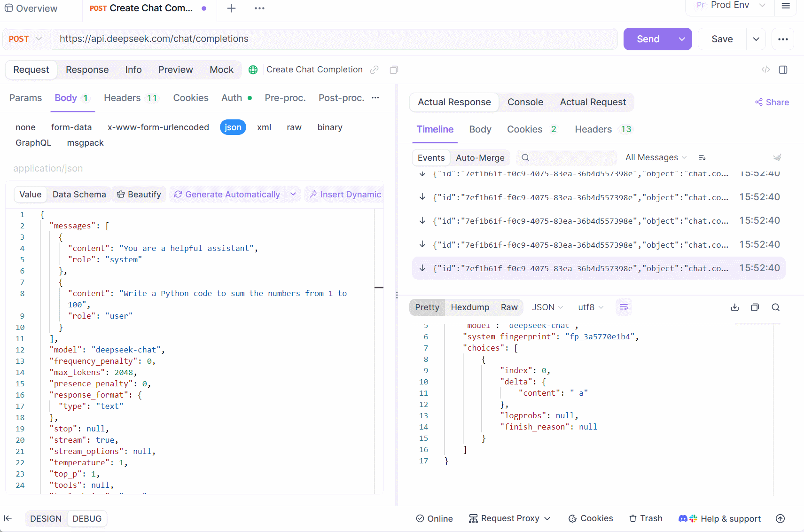This screenshot has width=804, height=532.
Task: Switch to Hexdump view
Action: 470,307
